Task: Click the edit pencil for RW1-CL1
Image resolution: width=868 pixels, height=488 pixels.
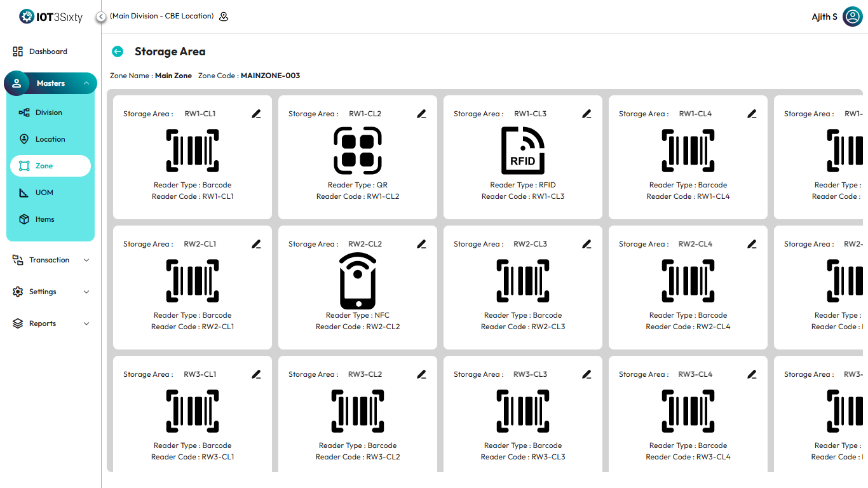Action: pyautogui.click(x=256, y=114)
